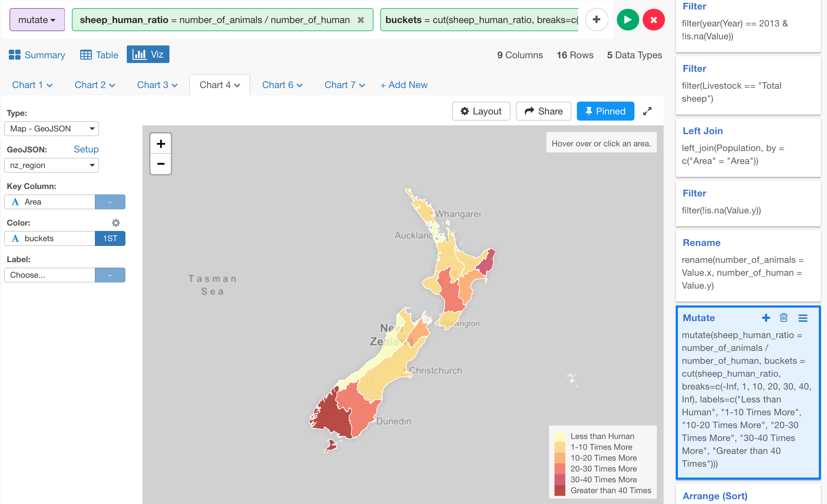
Task: Open the Color settings gear
Action: coord(116,223)
